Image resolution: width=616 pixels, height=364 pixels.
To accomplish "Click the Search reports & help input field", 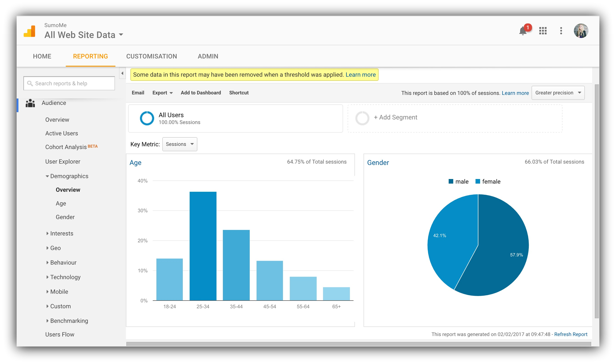I will (69, 83).
